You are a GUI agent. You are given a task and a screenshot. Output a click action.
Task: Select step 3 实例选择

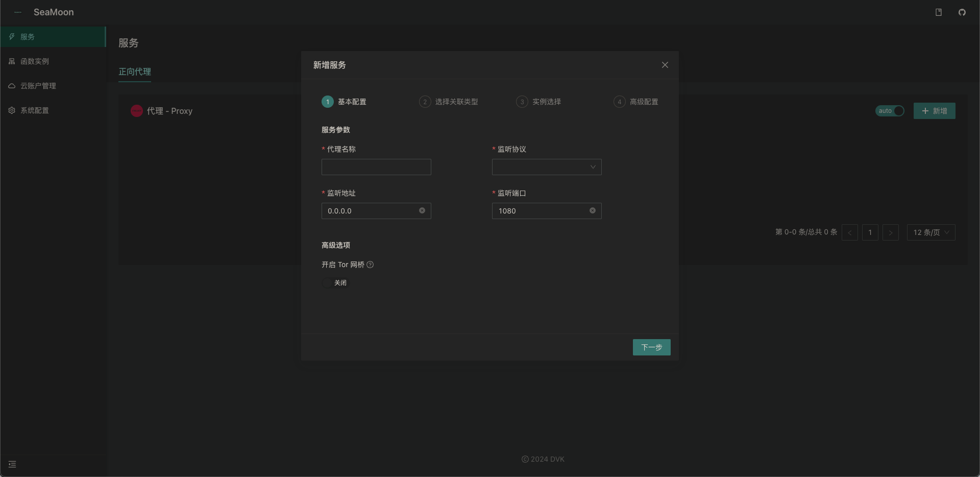(x=538, y=102)
